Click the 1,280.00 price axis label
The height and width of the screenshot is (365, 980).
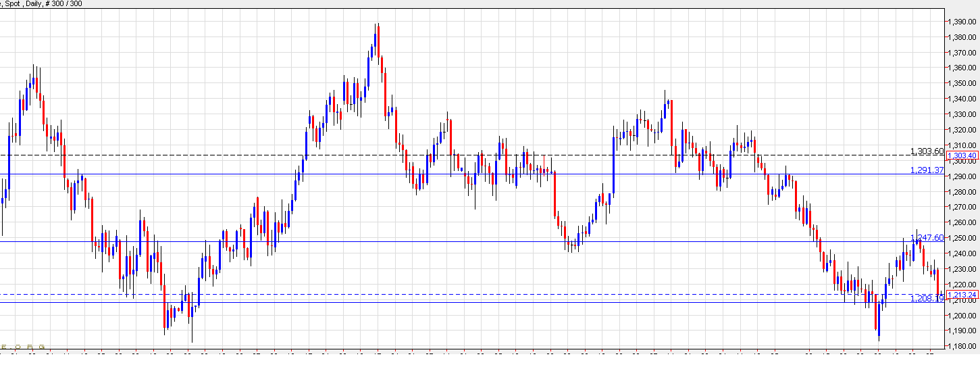point(962,192)
